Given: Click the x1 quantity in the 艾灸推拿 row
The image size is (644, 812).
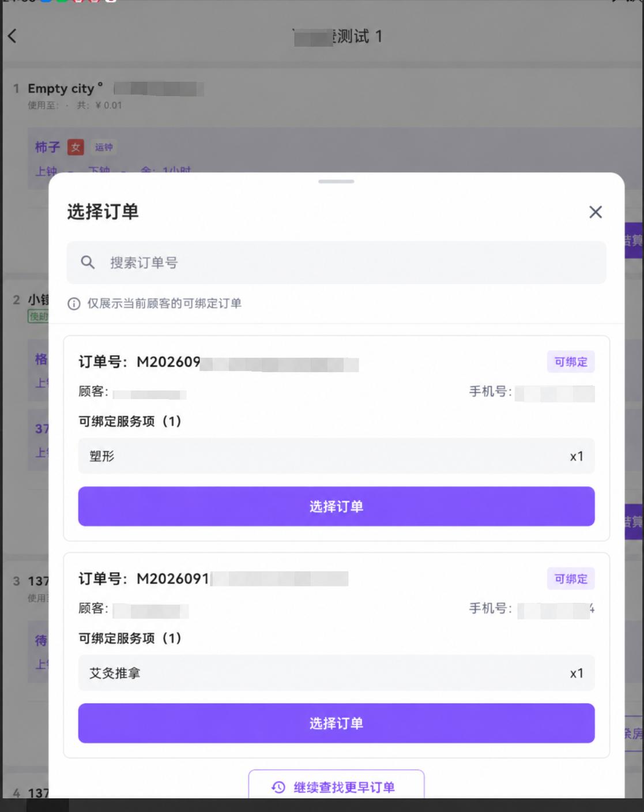Looking at the screenshot, I should point(577,673).
